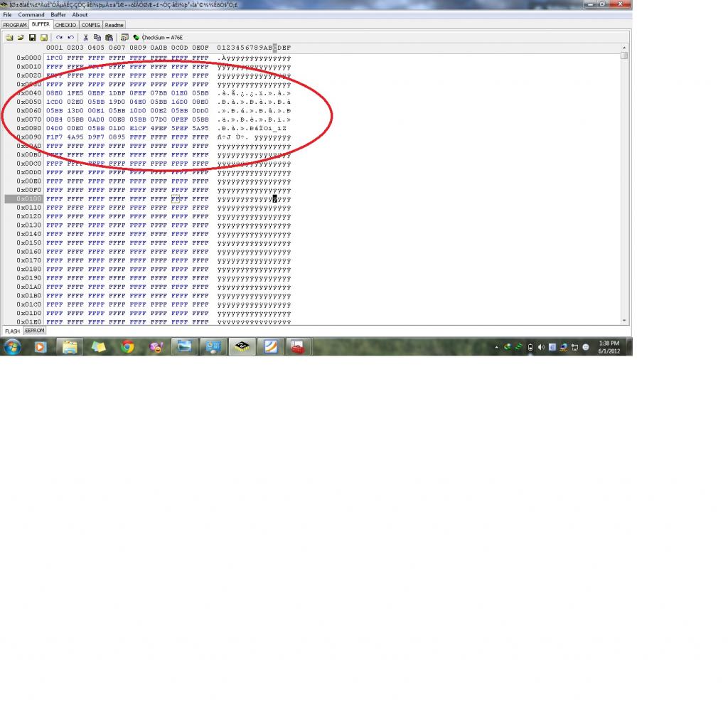Click hex value 1CD0 in row 0x0050
Image resolution: width=728 pixels, height=709 pixels.
54,102
